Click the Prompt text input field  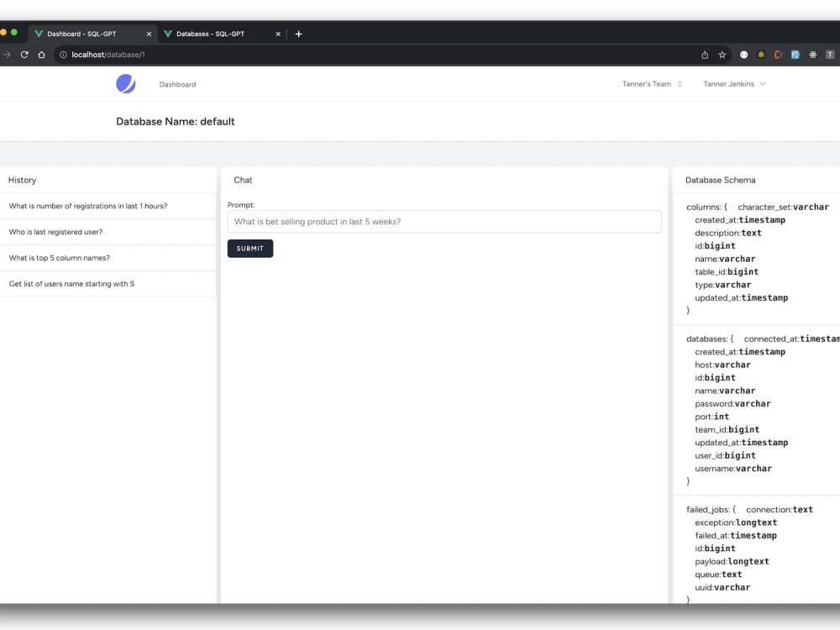tap(444, 221)
